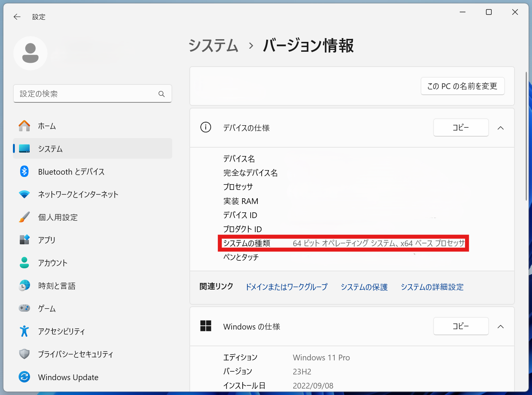Click the Bluetooth icon in sidebar
The height and width of the screenshot is (395, 532).
point(24,172)
